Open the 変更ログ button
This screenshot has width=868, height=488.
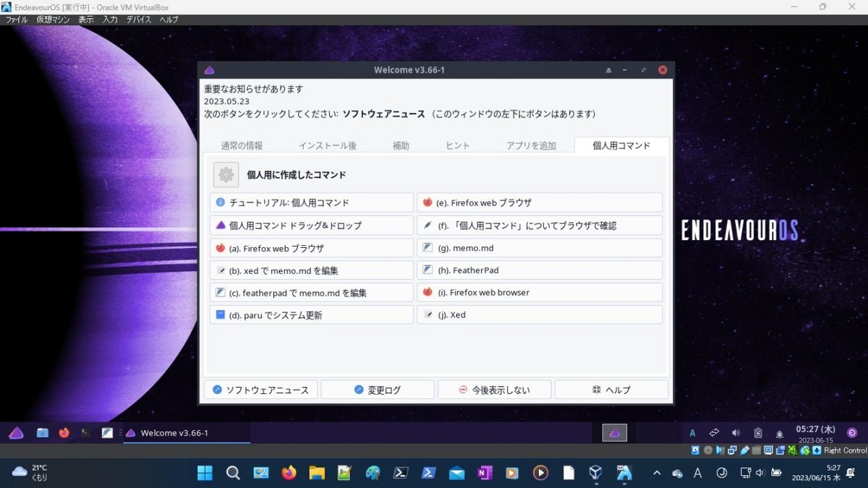click(x=377, y=390)
